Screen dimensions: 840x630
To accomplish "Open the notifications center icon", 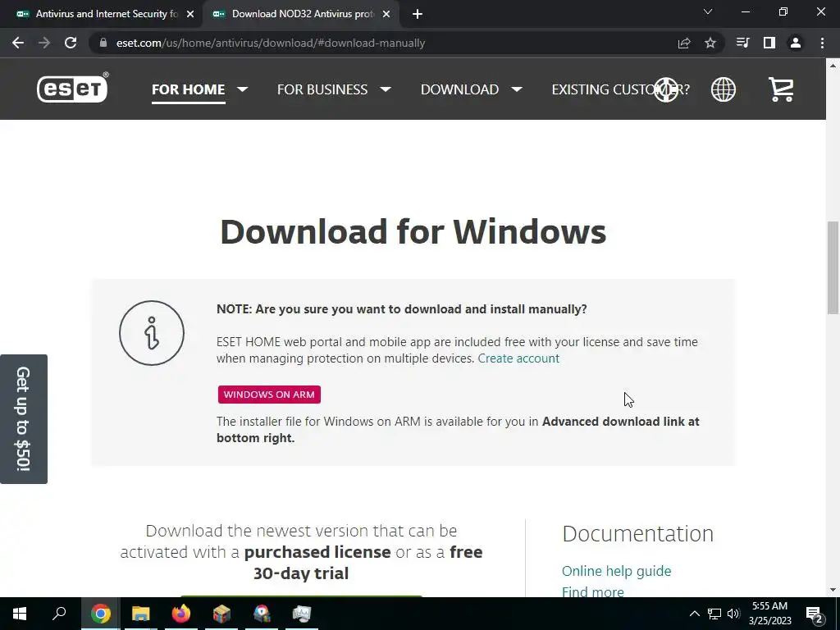I will 815,614.
